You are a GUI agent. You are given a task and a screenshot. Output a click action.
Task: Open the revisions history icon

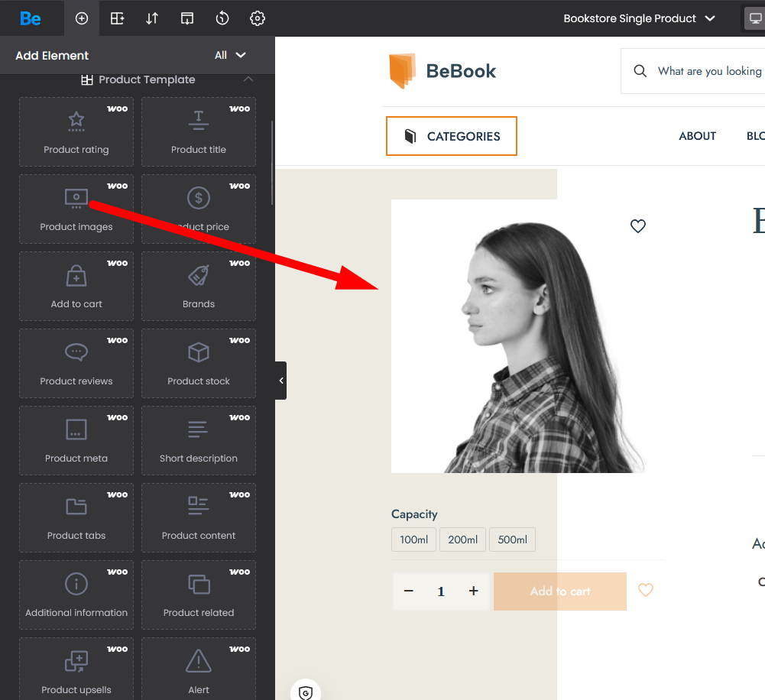[222, 18]
